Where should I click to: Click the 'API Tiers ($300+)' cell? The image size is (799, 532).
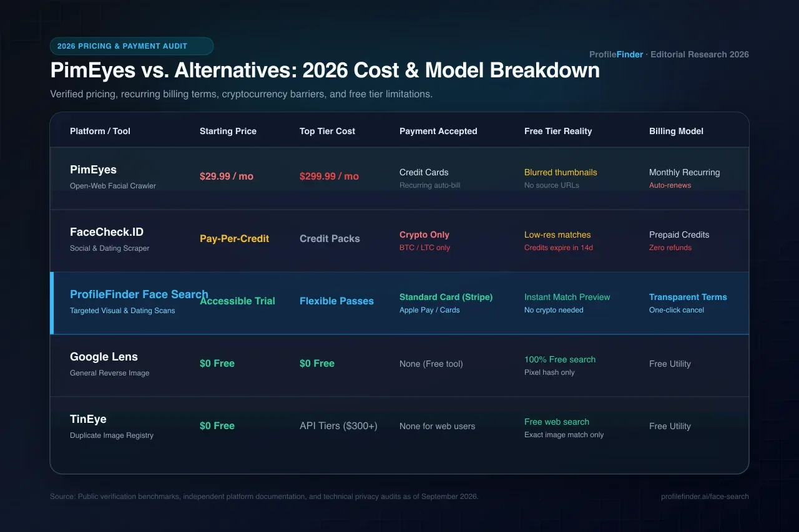[338, 426]
